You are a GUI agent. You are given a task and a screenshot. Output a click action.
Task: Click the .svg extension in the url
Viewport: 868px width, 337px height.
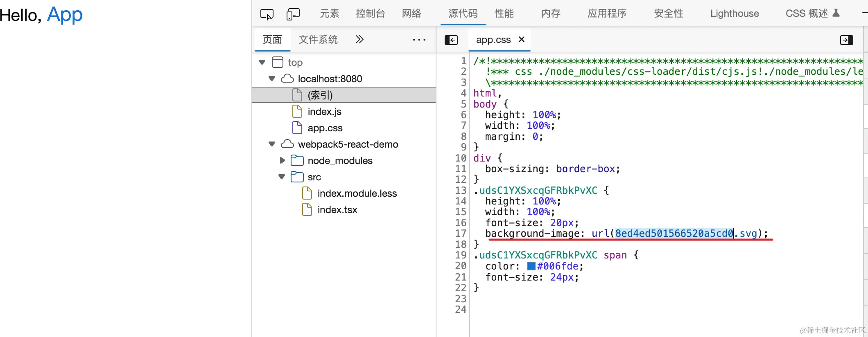click(746, 234)
